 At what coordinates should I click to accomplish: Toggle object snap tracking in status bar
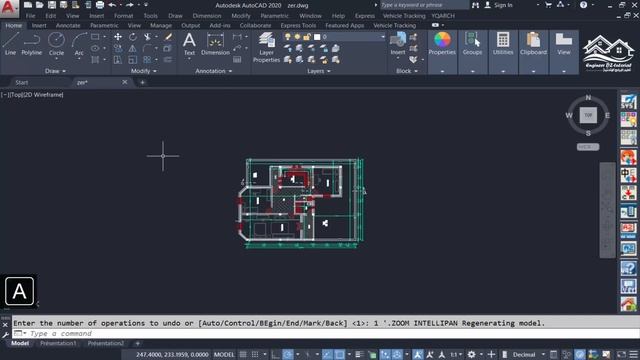(x=327, y=354)
